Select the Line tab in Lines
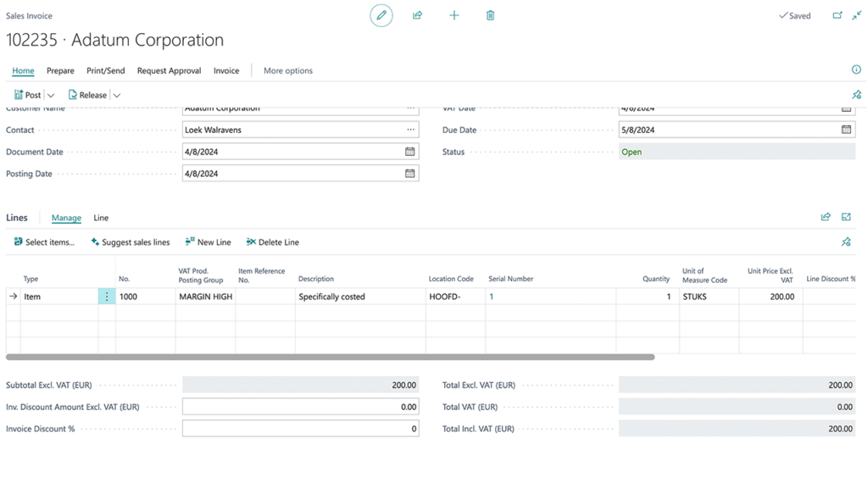This screenshot has width=868, height=488. point(101,218)
